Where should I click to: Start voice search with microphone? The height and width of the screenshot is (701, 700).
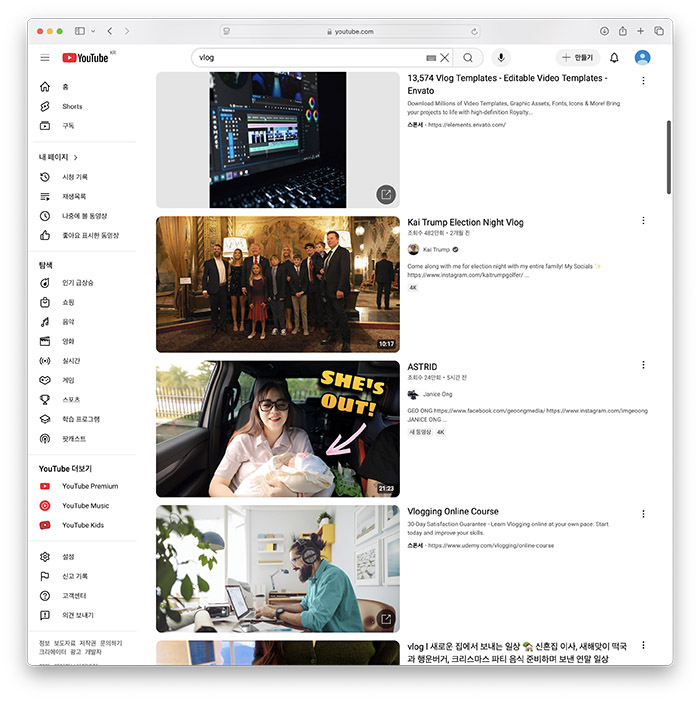tap(501, 58)
